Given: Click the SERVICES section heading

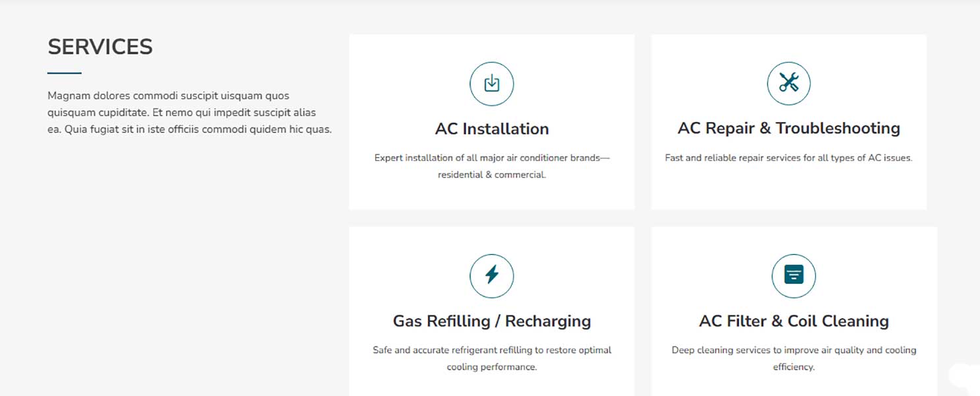Looking at the screenshot, I should coord(100,47).
